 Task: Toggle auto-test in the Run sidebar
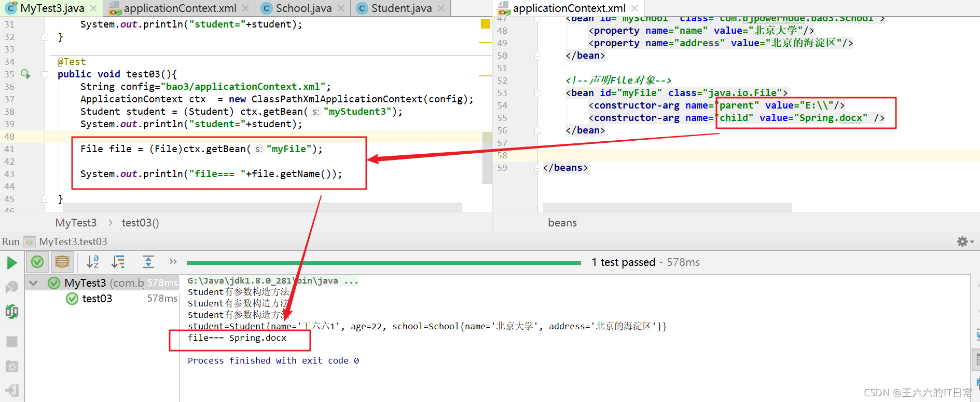point(11,312)
